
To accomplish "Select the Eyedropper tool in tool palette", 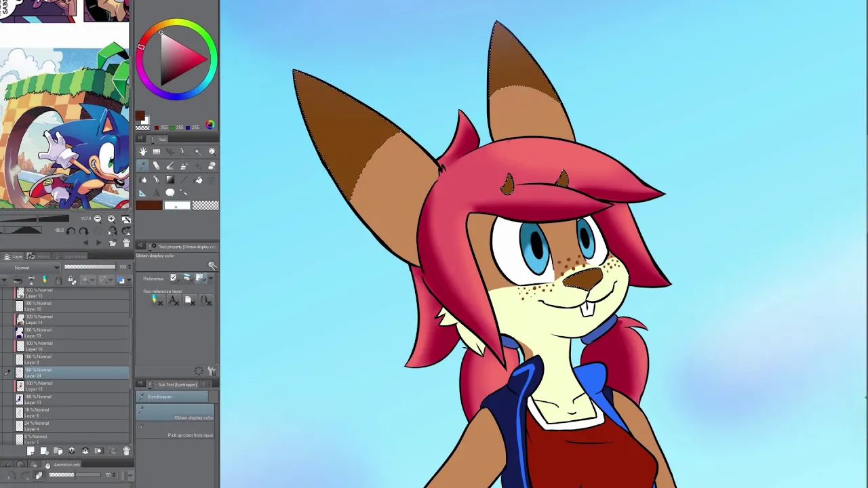I will click(x=143, y=165).
